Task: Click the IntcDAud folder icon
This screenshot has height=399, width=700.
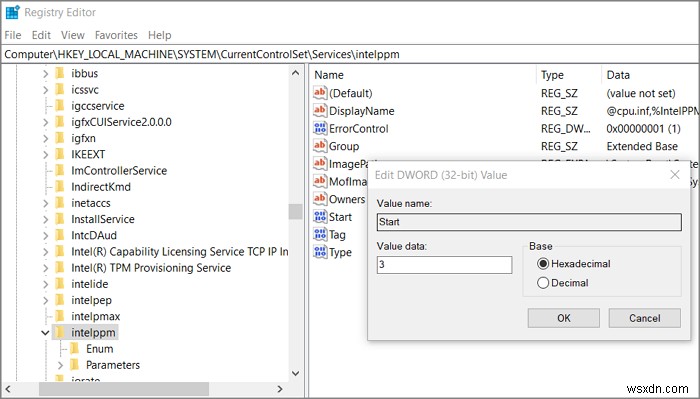Action: point(60,235)
